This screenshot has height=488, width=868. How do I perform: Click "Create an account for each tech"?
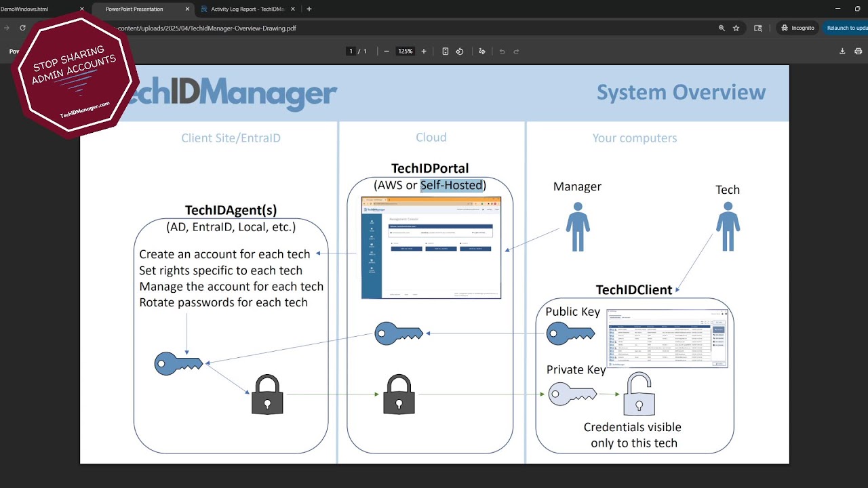coord(224,254)
